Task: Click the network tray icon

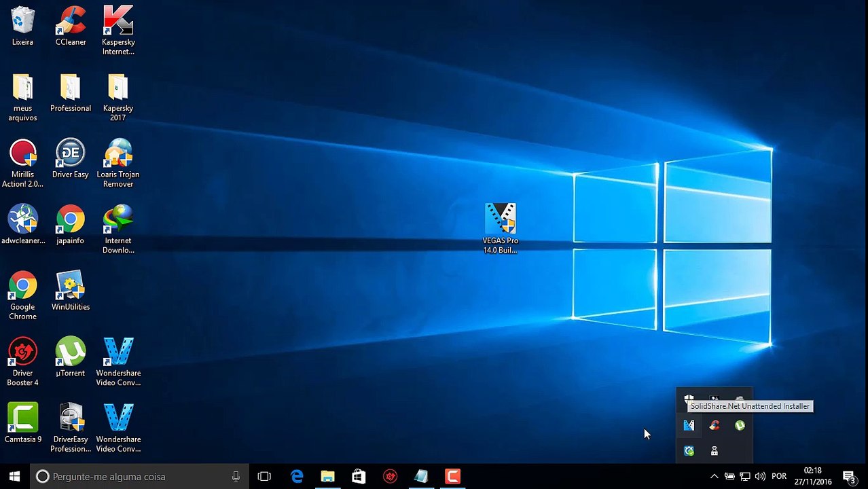Action: click(x=745, y=477)
